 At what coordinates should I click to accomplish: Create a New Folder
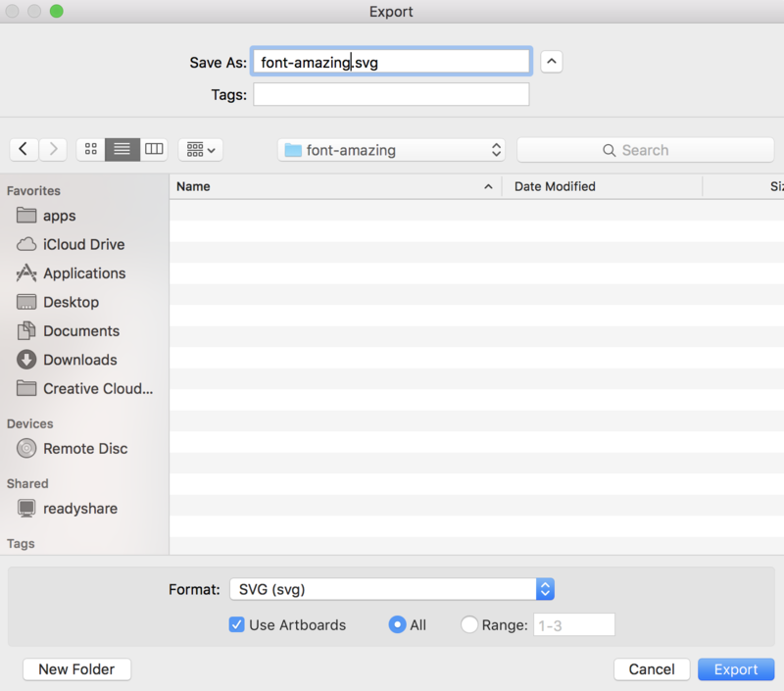76,669
